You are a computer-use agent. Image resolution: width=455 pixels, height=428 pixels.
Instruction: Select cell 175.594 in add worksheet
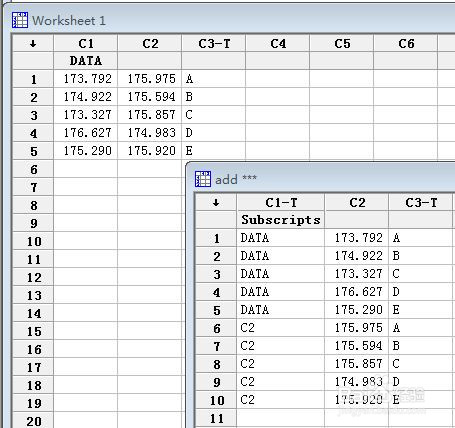click(357, 346)
